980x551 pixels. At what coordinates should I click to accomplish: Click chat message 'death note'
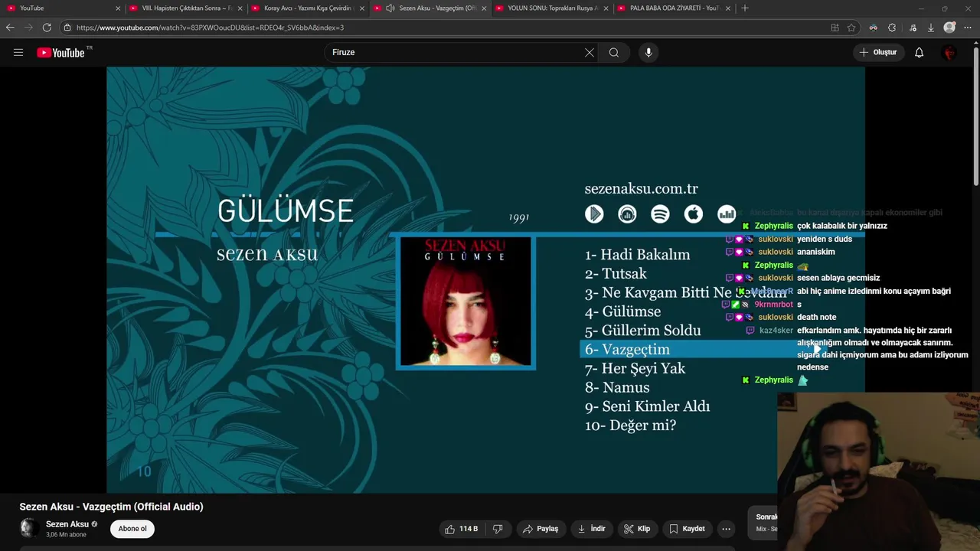pyautogui.click(x=816, y=317)
